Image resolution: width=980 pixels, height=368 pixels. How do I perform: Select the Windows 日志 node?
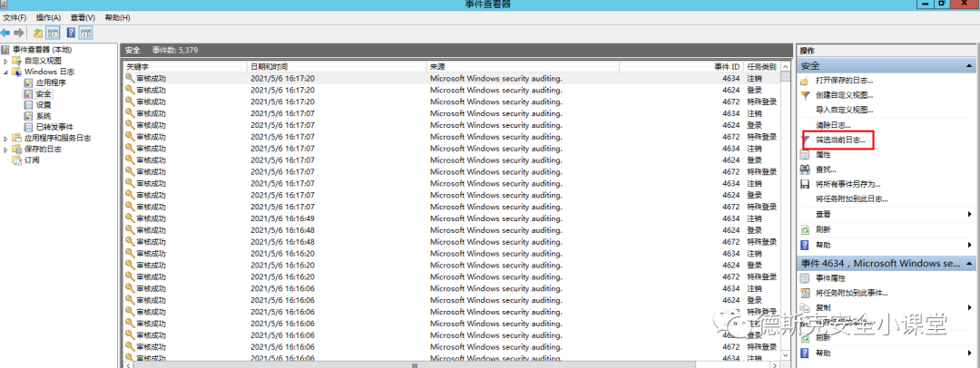[x=49, y=72]
